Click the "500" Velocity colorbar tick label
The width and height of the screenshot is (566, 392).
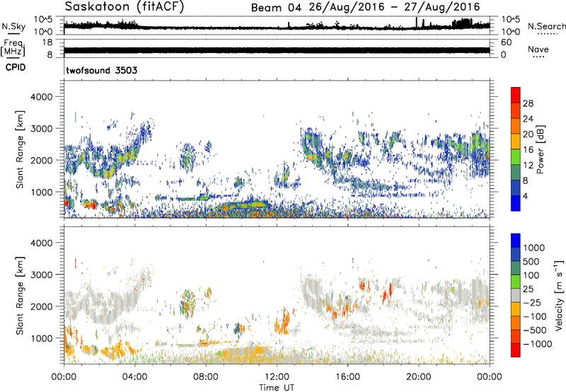531,261
